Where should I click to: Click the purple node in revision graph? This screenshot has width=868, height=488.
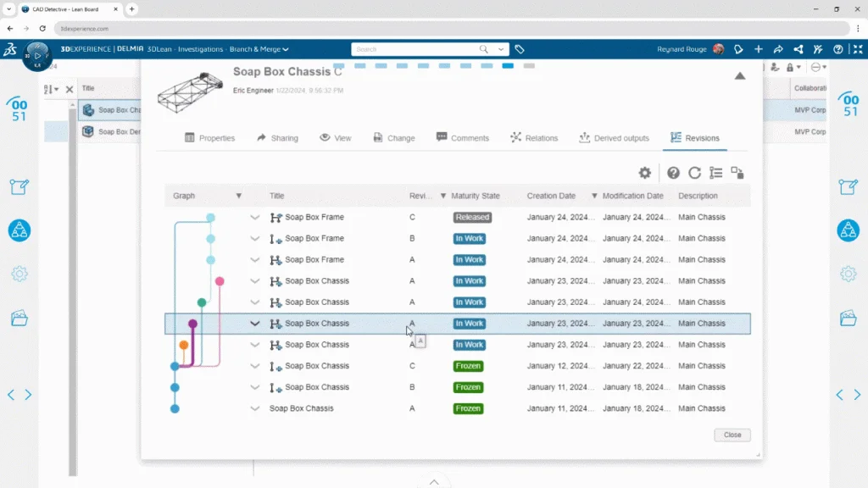pos(192,324)
